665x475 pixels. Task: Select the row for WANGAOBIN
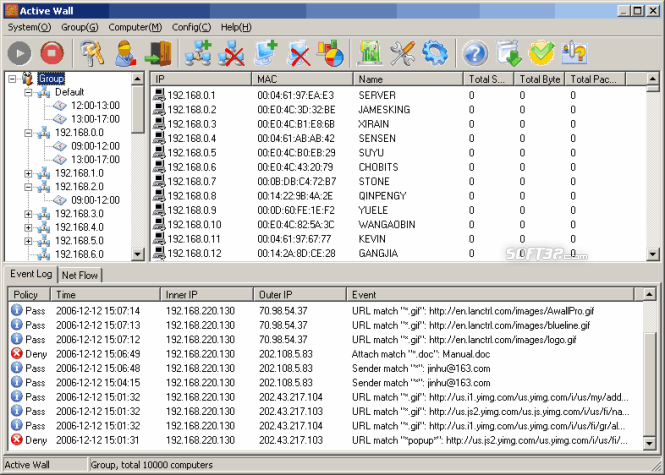point(398,224)
